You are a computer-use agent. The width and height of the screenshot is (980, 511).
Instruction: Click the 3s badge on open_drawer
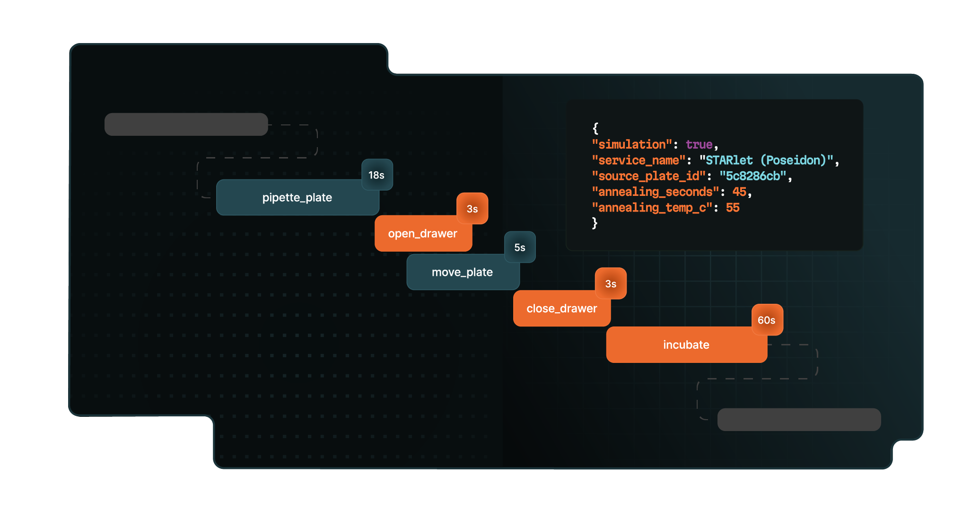[472, 209]
